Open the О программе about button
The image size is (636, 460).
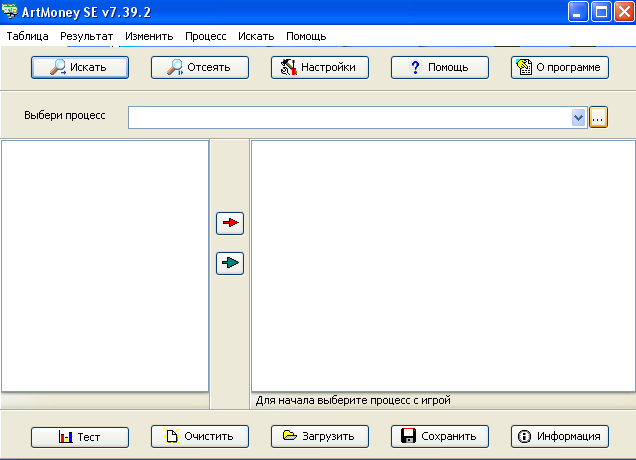click(560, 68)
